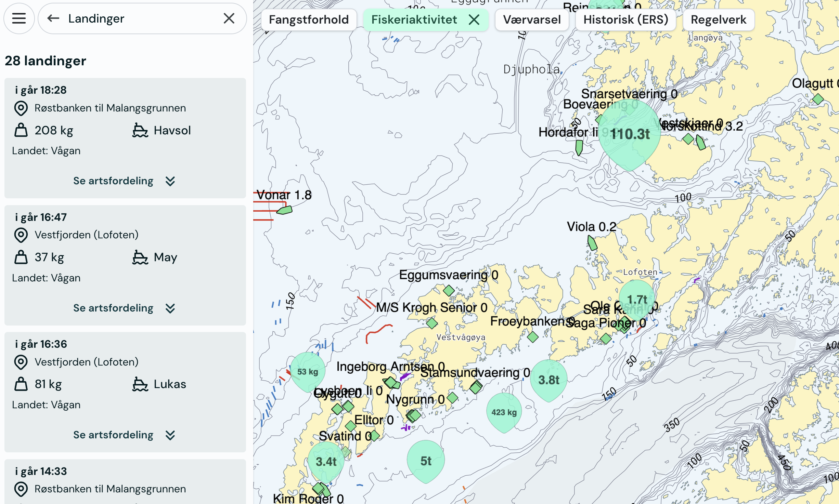Click the Olagutt vessel diamond

pos(818,99)
